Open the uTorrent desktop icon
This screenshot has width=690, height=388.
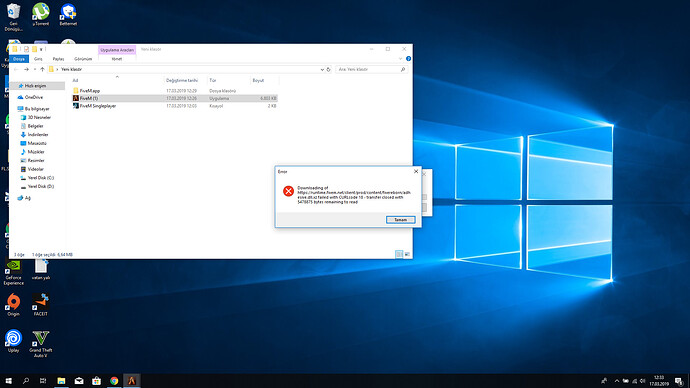click(x=40, y=14)
